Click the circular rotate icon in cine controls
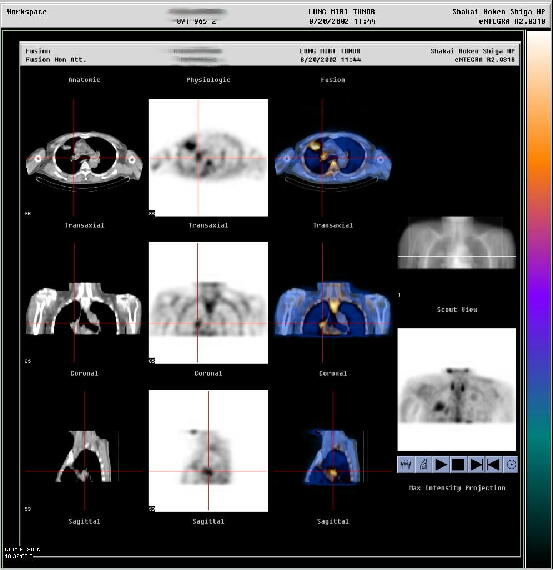The height and width of the screenshot is (570, 553). (x=510, y=465)
